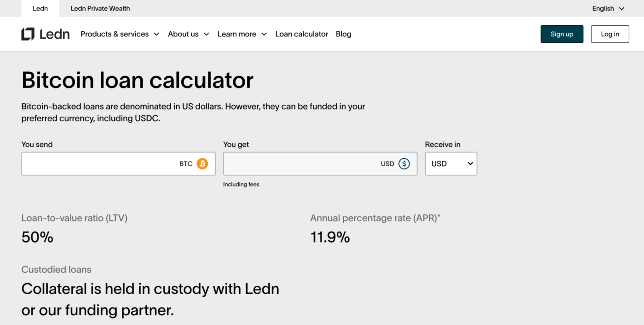The height and width of the screenshot is (325, 644).
Task: Switch to the Ledn Private Wealth tab
Action: point(100,9)
